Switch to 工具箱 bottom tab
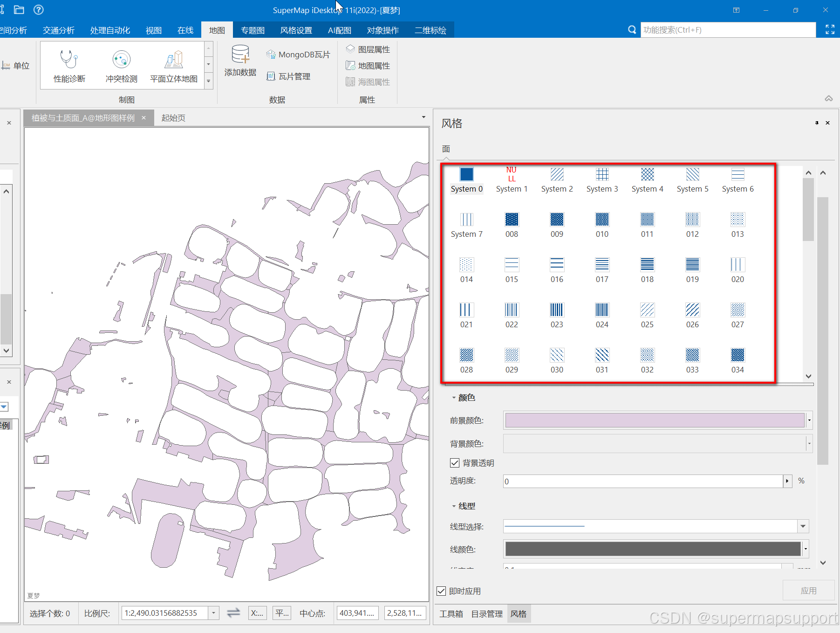 click(x=451, y=614)
